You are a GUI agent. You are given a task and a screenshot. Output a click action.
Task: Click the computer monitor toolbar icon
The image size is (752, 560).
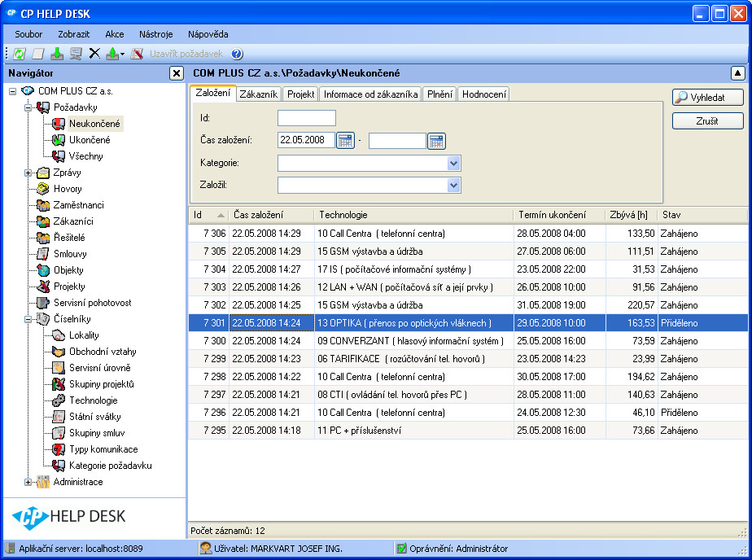click(x=76, y=54)
